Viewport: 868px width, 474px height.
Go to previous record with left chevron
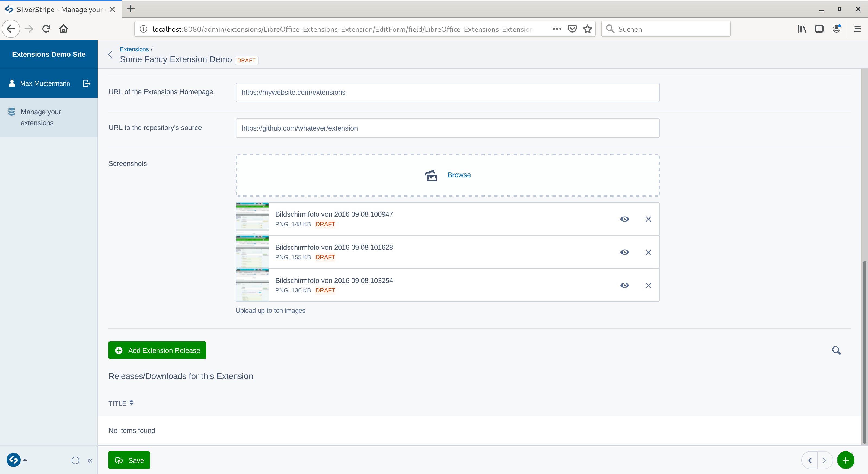tap(810, 460)
